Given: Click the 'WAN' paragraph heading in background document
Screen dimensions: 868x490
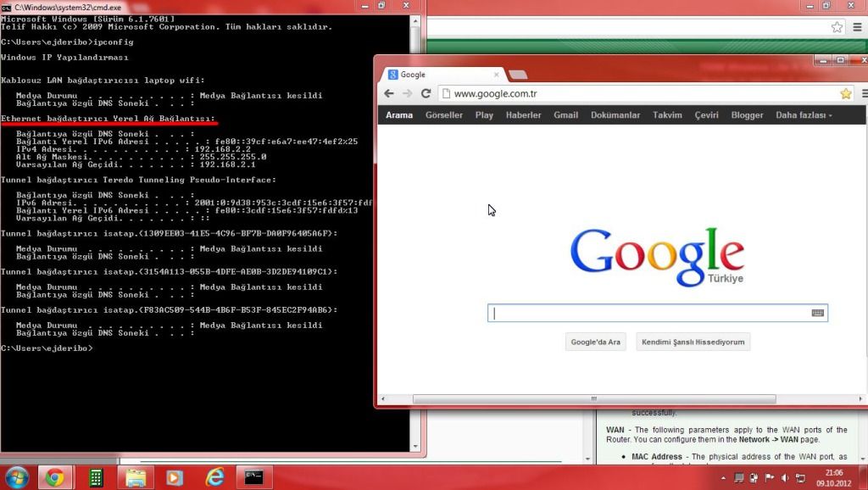Looking at the screenshot, I should 615,430.
